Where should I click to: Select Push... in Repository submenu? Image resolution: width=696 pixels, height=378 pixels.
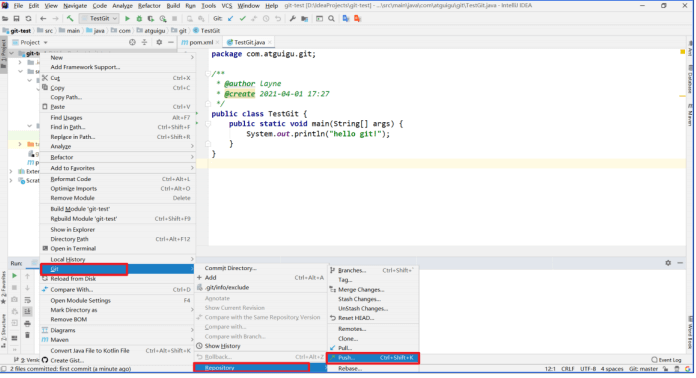pyautogui.click(x=373, y=358)
